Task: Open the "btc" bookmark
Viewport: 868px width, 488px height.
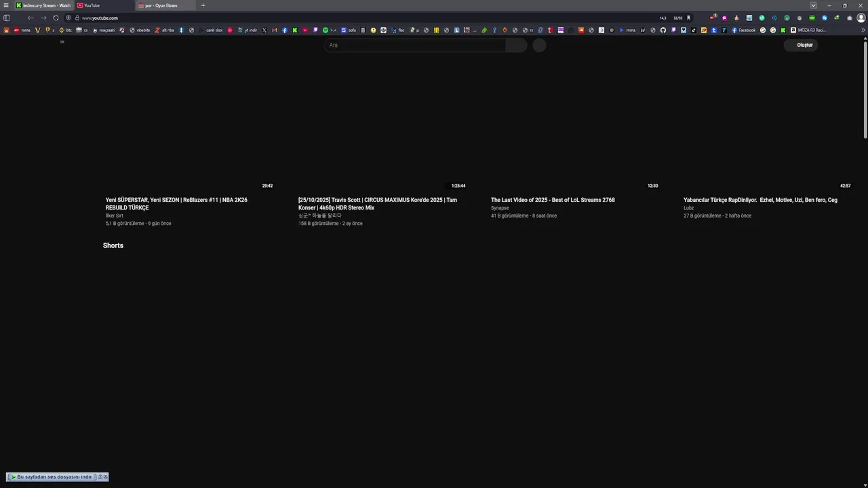Action: pos(65,30)
